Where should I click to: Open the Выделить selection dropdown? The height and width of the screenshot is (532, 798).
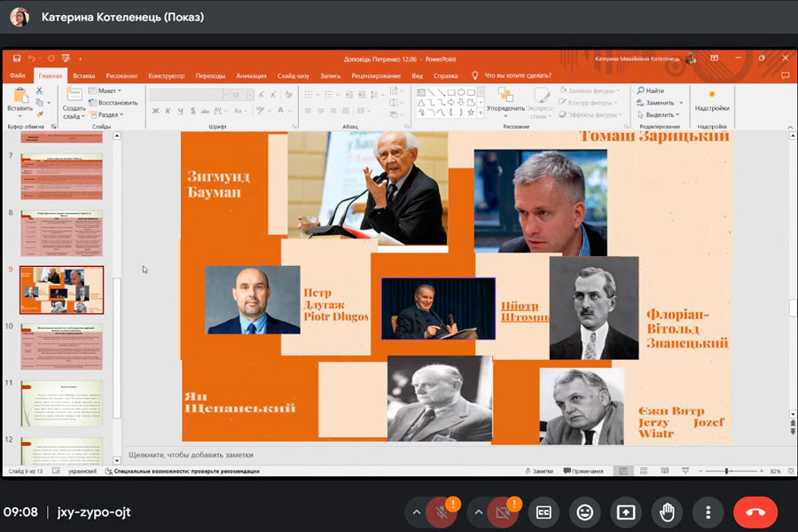(x=661, y=114)
